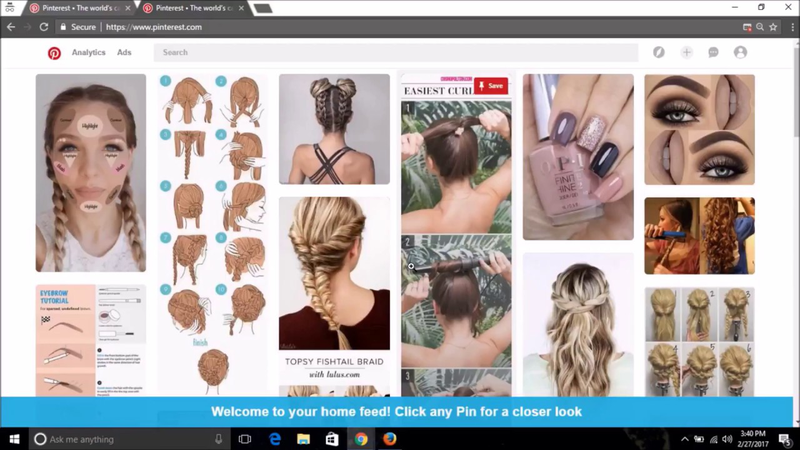Open the Ads menu
Screen dimensions: 800x450
[124, 53]
